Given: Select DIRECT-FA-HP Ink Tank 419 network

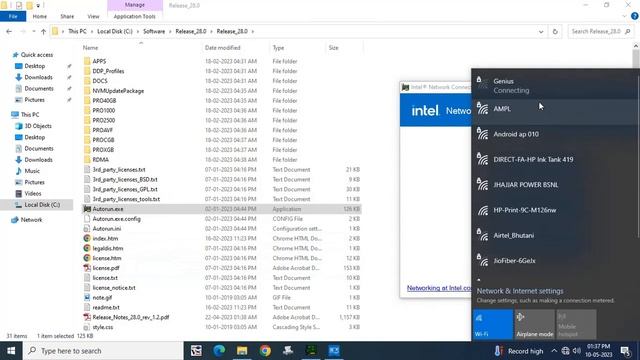Looking at the screenshot, I should tap(555, 160).
